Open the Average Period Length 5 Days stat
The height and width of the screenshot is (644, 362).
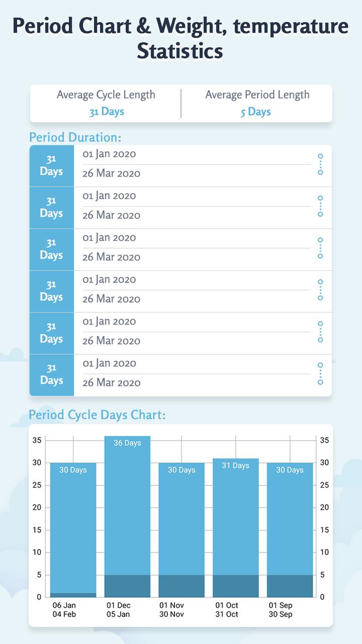tap(257, 103)
